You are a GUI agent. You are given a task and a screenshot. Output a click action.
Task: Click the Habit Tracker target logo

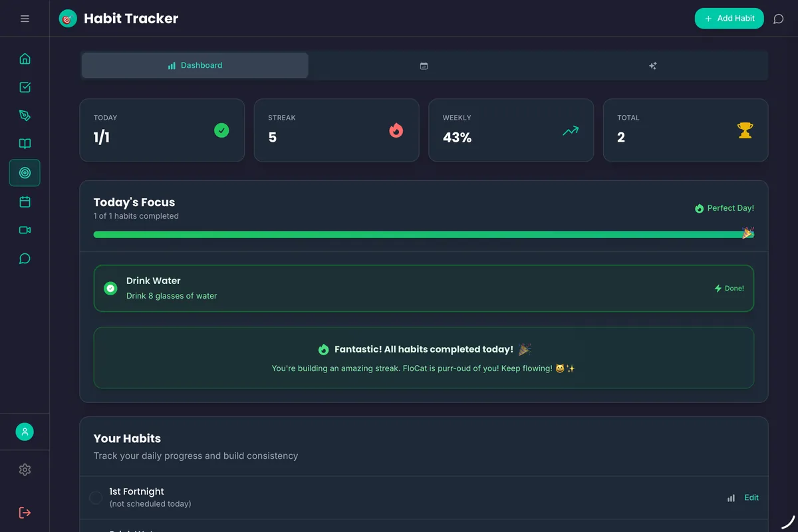pyautogui.click(x=68, y=19)
